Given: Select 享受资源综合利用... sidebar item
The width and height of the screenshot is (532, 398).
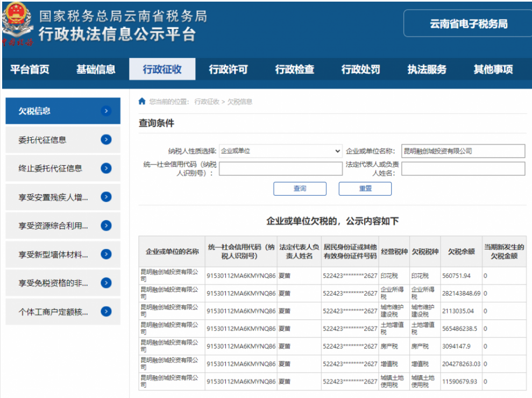Looking at the screenshot, I should pyautogui.click(x=63, y=226).
